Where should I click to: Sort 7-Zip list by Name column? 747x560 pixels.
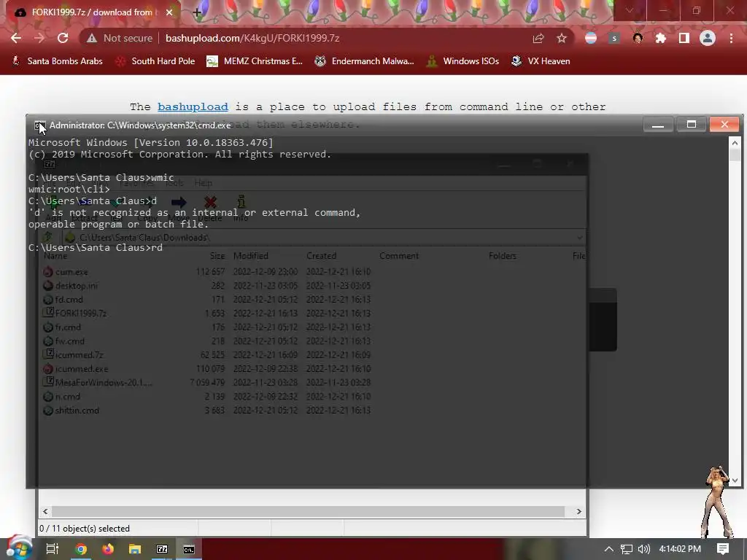click(55, 256)
